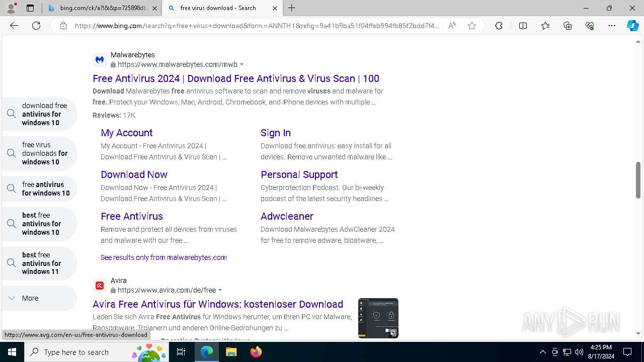Click the Avira site logo icon
Viewport: 644px width, 362px height.
(100, 286)
